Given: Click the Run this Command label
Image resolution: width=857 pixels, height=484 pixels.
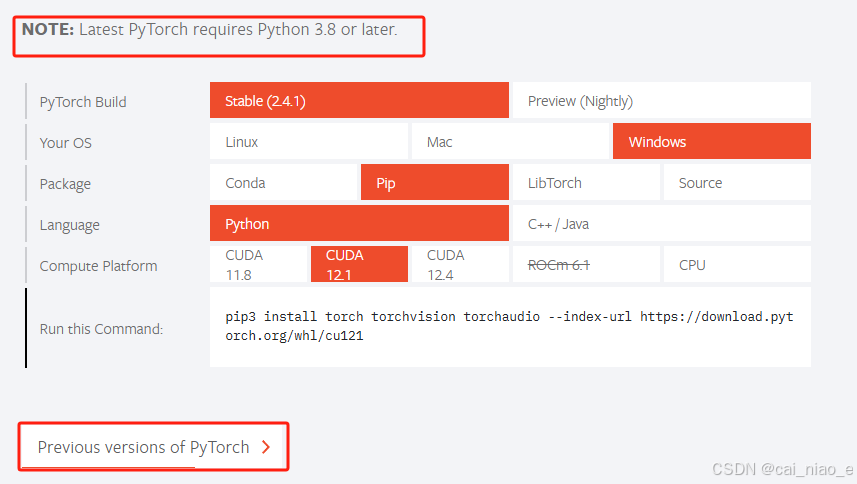Looking at the screenshot, I should pos(101,329).
